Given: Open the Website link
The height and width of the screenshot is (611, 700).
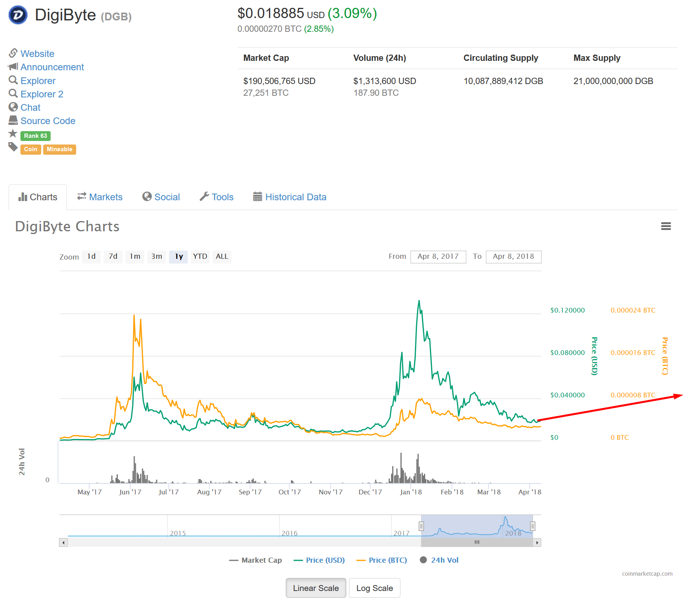Looking at the screenshot, I should coord(37,53).
